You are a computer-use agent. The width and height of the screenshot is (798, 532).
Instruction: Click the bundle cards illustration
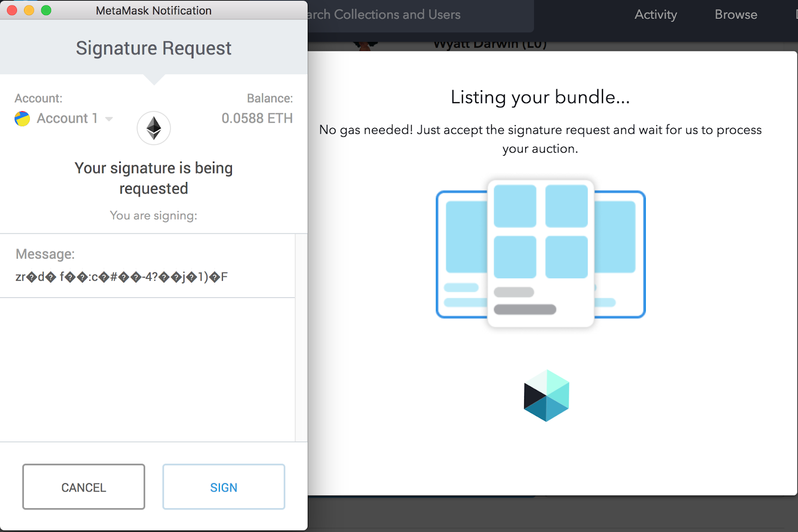coord(541,254)
